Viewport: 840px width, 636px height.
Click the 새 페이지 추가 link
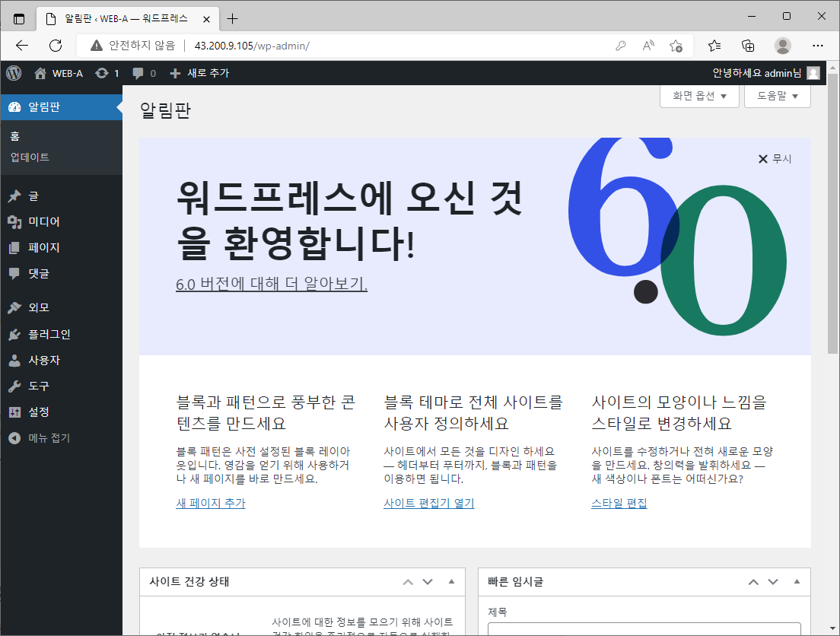click(x=211, y=503)
